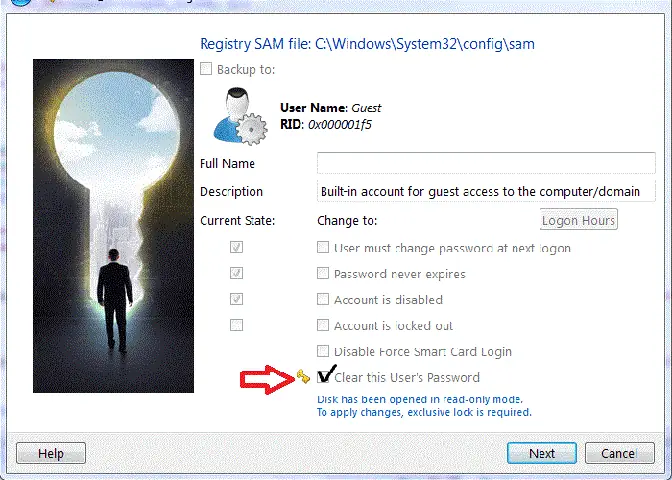Toggle Clear this User's Password checkbox

[324, 377]
